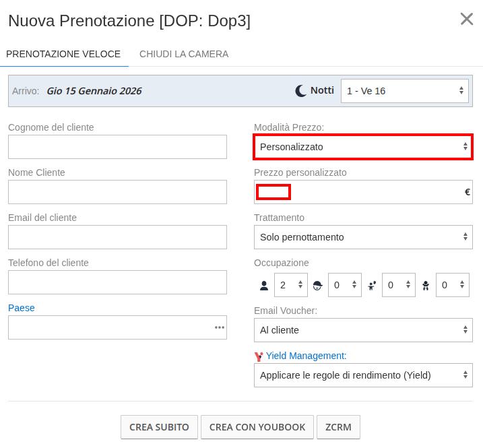483x448 pixels.
Task: Open the Yield Management link
Action: [306, 356]
